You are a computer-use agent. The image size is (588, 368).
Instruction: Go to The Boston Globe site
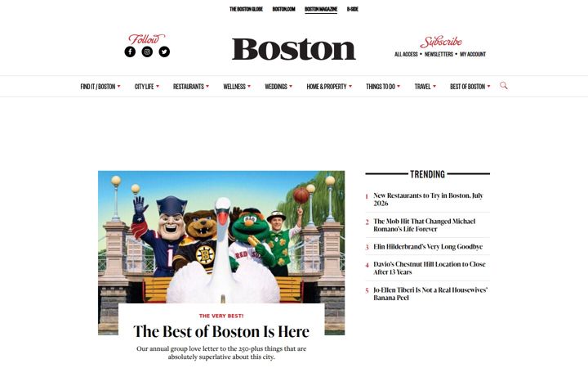click(x=246, y=9)
